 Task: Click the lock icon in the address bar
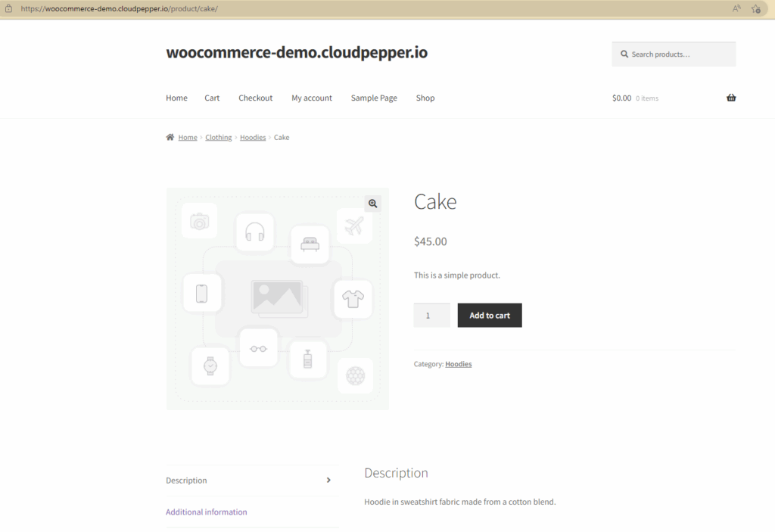tap(9, 8)
